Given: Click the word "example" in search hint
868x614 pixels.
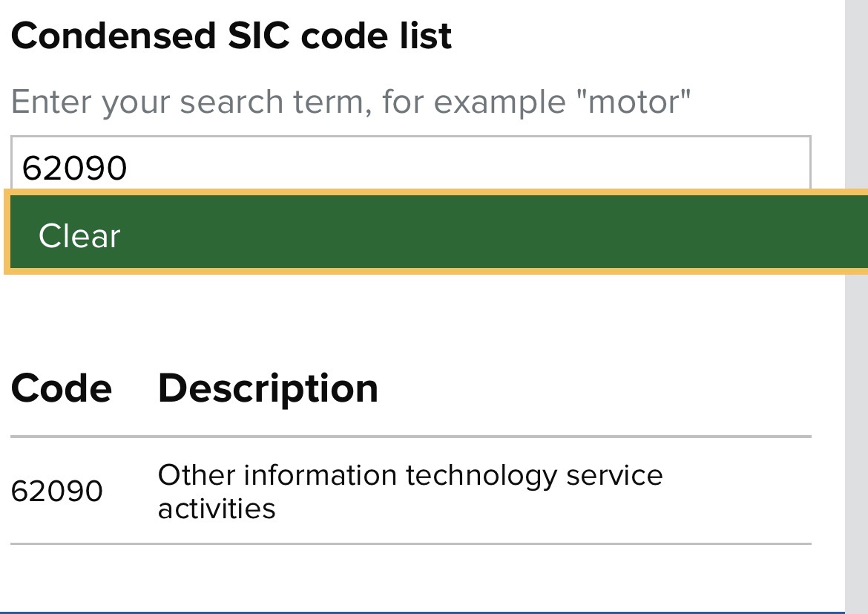Looking at the screenshot, I should 500,102.
